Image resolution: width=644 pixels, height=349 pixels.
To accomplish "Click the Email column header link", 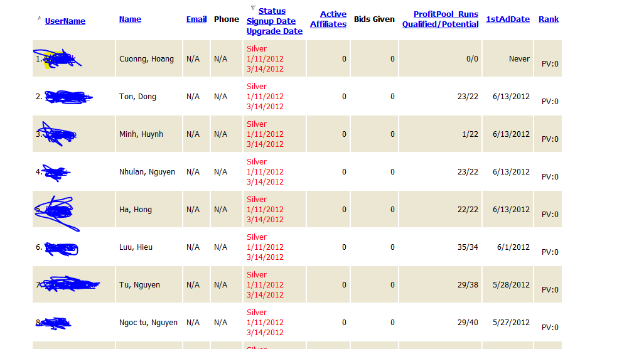I will pyautogui.click(x=196, y=19).
